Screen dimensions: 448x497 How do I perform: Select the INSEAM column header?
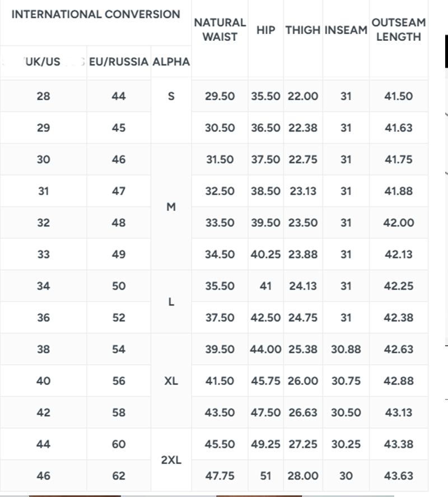(x=346, y=30)
